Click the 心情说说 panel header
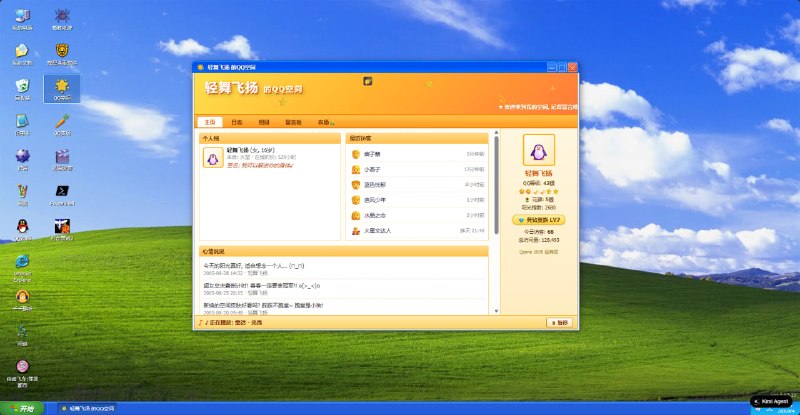 pos(343,252)
